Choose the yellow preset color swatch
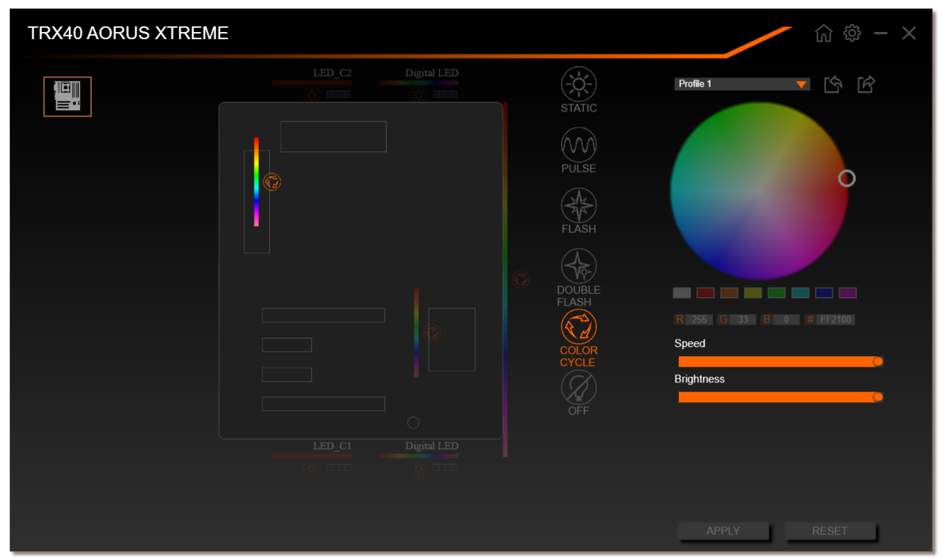 coord(753,293)
